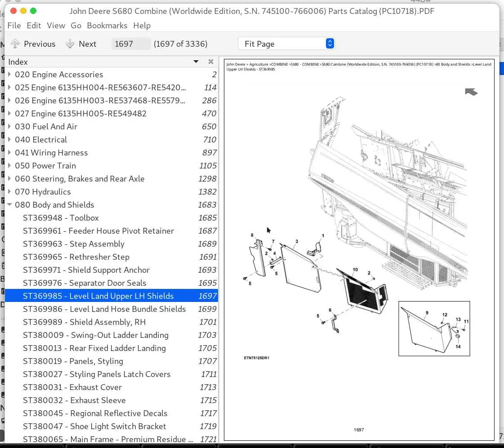Select ST380009 - Swing-Out Ladder Landing

[x=111, y=335]
